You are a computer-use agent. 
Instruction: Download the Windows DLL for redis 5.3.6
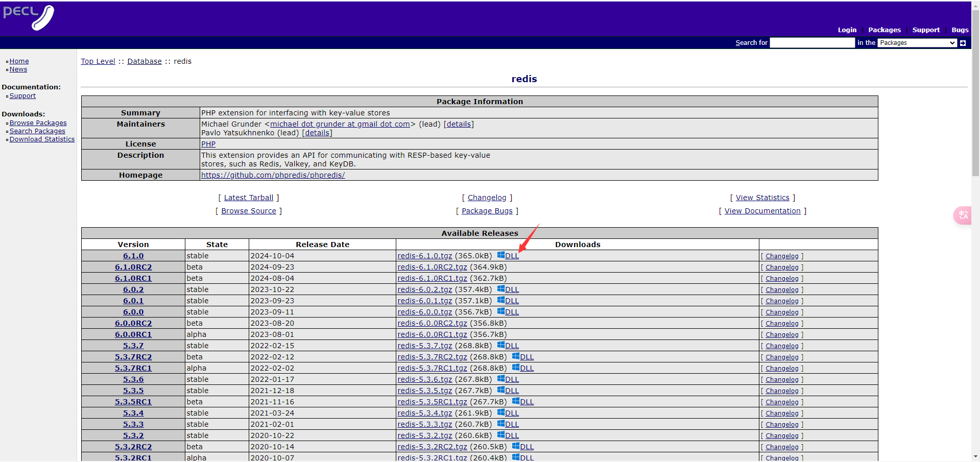coord(511,379)
